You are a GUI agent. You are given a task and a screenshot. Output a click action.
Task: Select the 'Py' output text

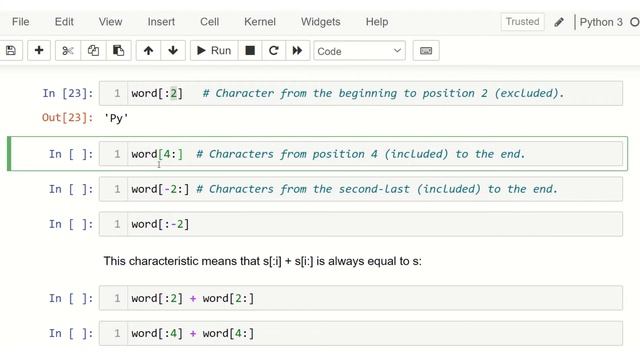[116, 118]
